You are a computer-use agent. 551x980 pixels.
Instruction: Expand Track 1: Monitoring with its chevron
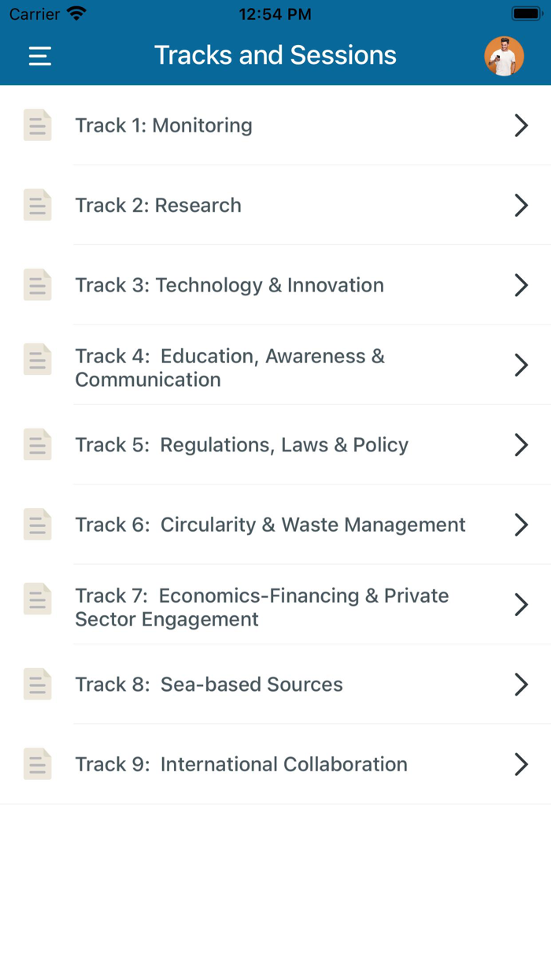pyautogui.click(x=521, y=124)
